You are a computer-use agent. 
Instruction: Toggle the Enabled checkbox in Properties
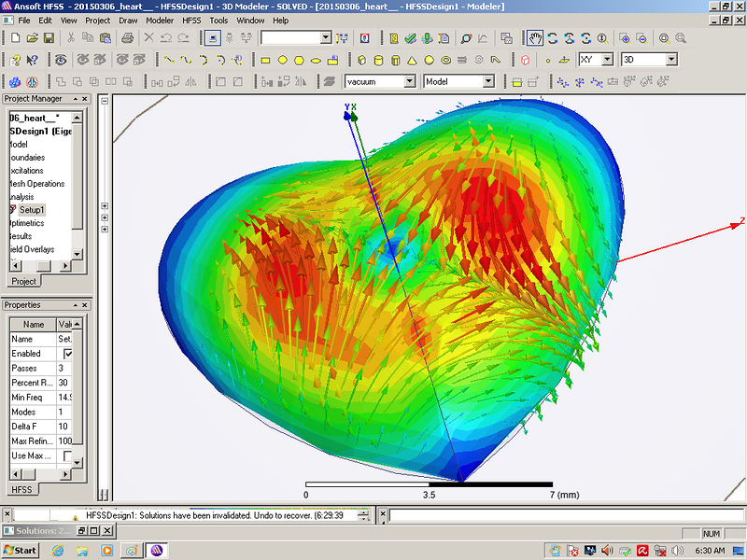coord(67,354)
